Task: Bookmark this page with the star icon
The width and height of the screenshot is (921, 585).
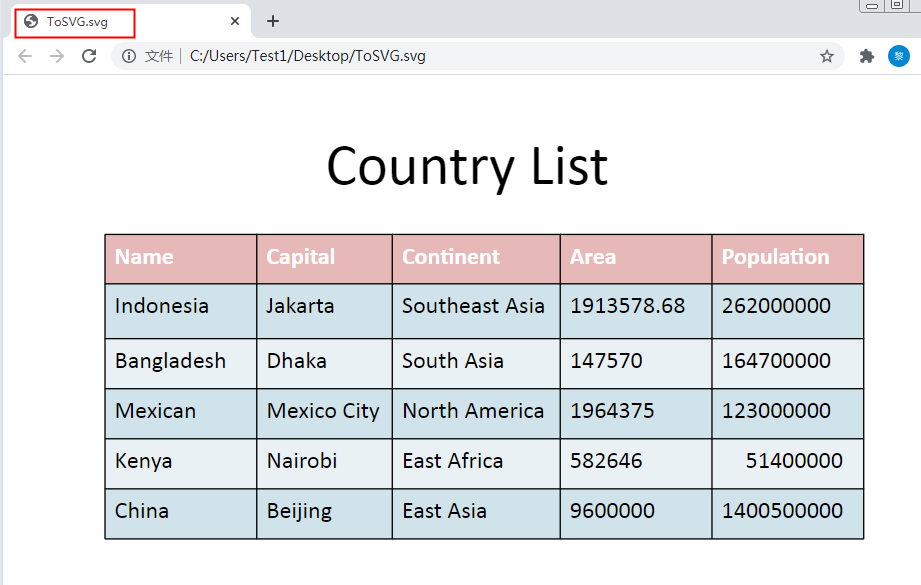Action: (x=827, y=56)
